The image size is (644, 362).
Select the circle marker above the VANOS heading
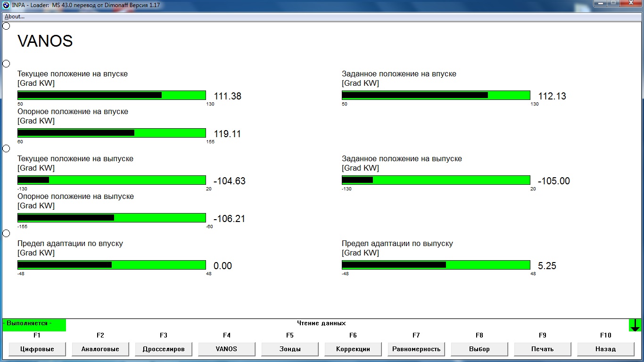6,26
